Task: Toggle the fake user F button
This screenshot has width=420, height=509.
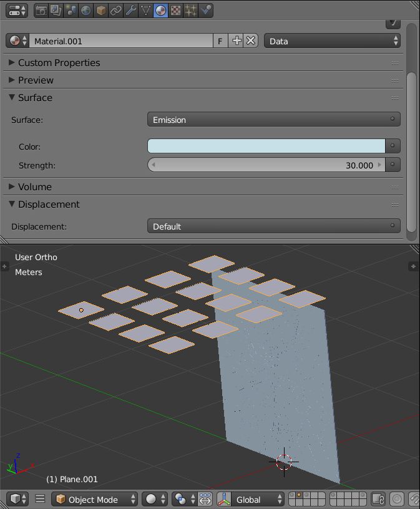Action: [x=220, y=41]
